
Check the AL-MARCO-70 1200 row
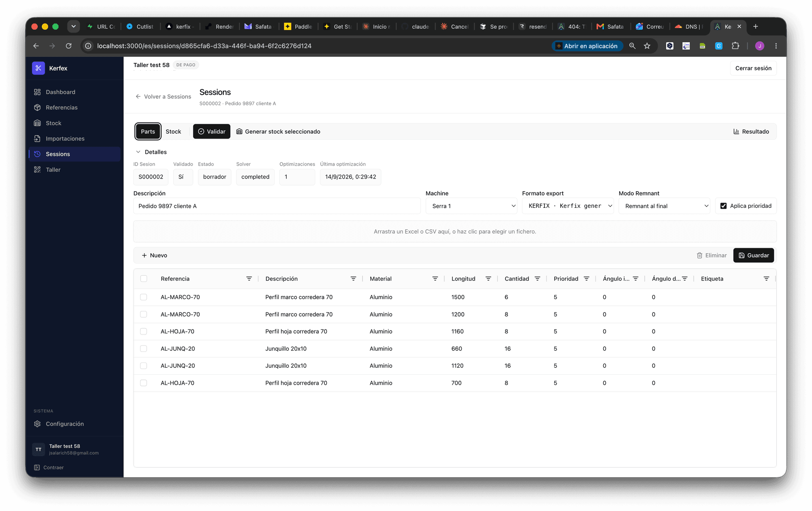coord(144,315)
